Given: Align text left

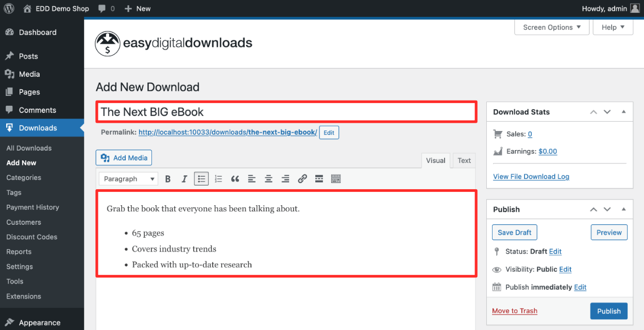Looking at the screenshot, I should click(251, 179).
